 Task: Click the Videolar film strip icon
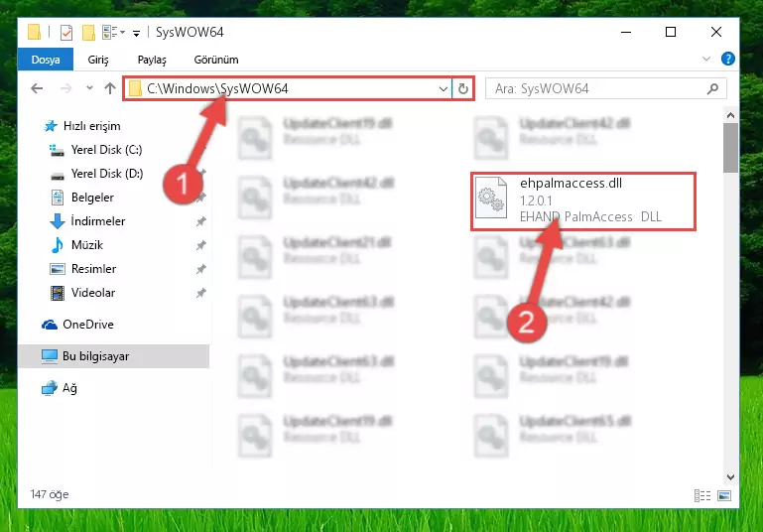pos(58,293)
